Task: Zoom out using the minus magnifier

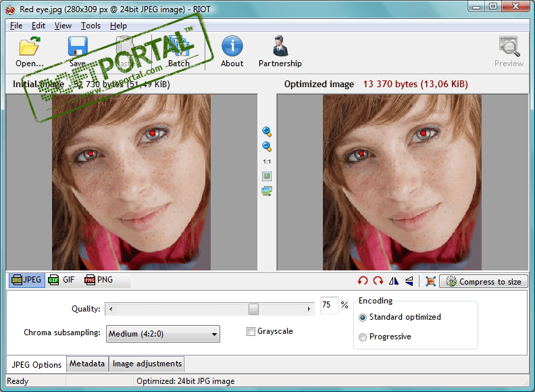Action: pos(267,147)
